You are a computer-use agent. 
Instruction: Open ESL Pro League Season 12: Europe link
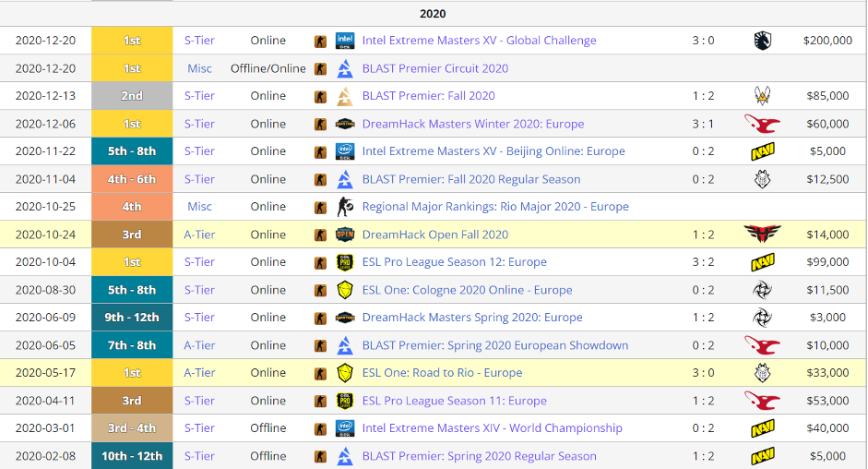(x=454, y=262)
